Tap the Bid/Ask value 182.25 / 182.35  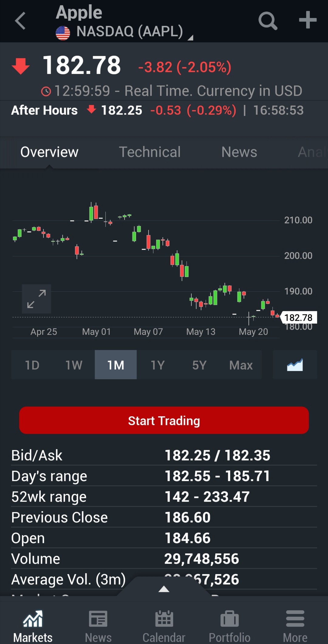(x=217, y=455)
